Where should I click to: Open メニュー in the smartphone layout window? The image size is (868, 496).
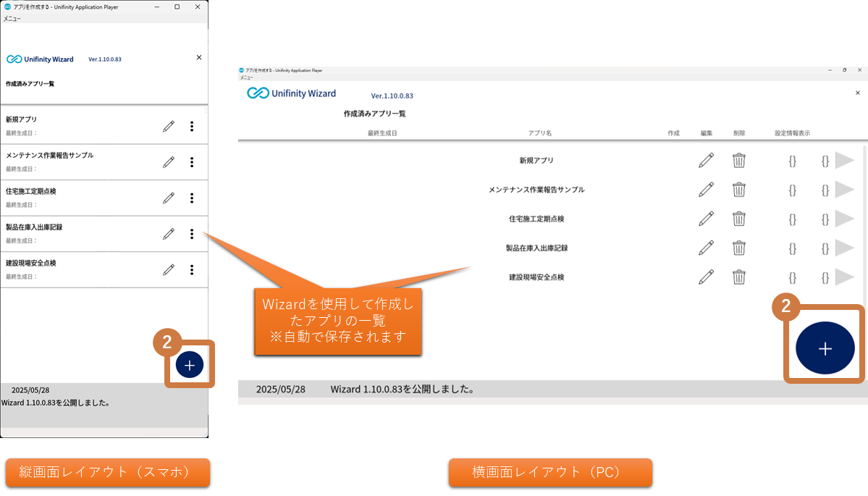tap(12, 19)
